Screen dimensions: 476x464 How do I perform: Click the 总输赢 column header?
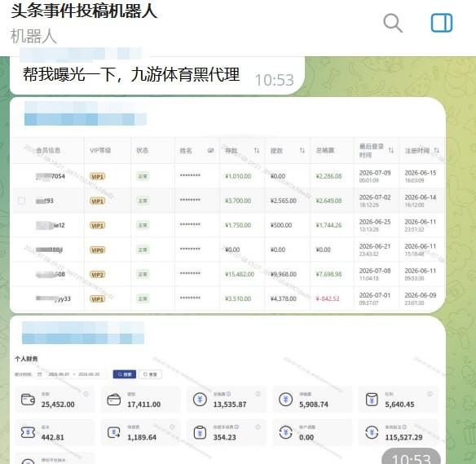pos(325,150)
